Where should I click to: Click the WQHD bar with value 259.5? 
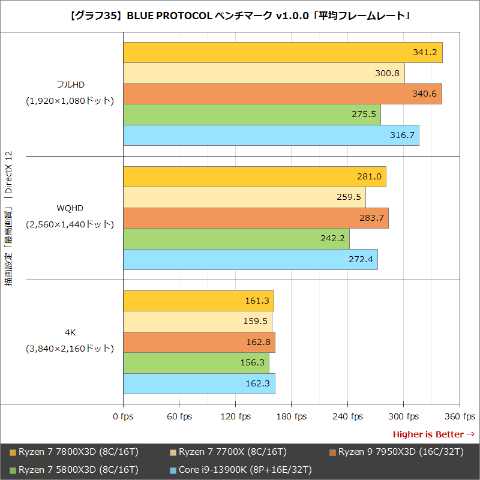tap(244, 197)
